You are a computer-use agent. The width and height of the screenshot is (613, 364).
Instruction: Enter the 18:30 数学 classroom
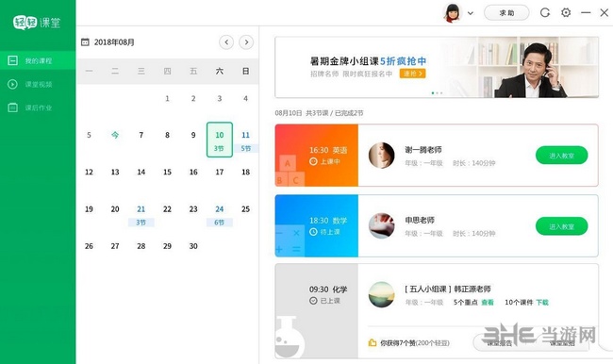pos(561,226)
